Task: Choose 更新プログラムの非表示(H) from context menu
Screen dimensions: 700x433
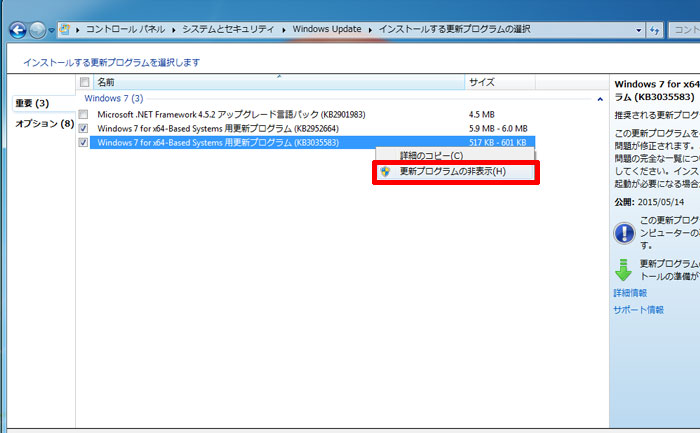Action: point(455,171)
